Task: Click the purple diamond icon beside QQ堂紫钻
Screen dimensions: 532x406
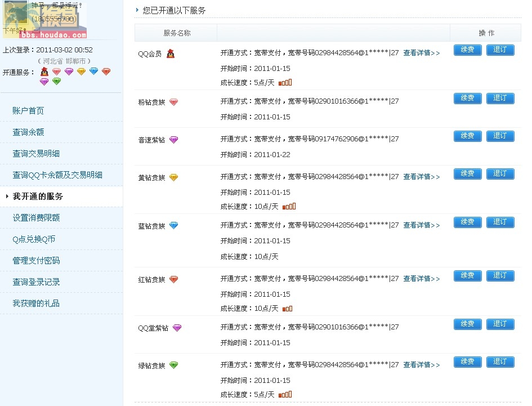Action: 177,328
